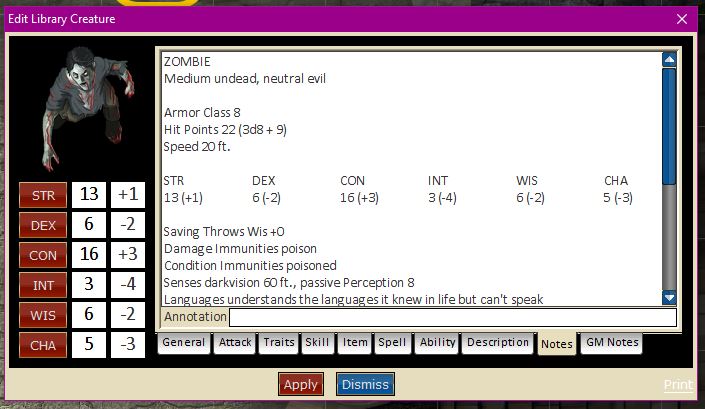This screenshot has width=705, height=409.
Task: Click the STR ability button
Action: (x=43, y=196)
